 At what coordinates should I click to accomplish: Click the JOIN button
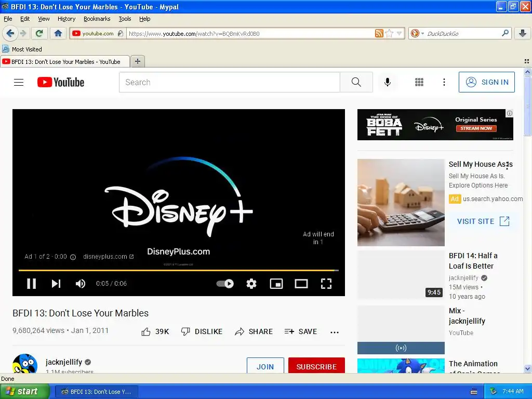coord(265,366)
